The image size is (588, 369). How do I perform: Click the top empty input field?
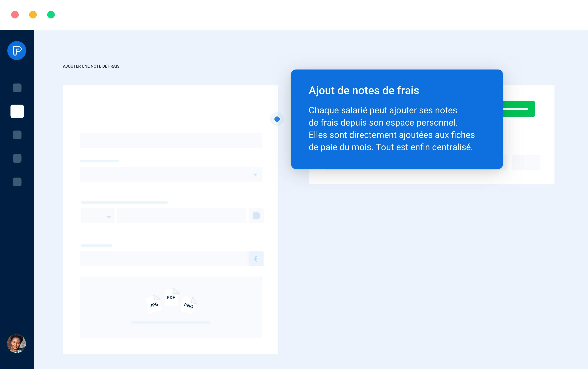171,141
